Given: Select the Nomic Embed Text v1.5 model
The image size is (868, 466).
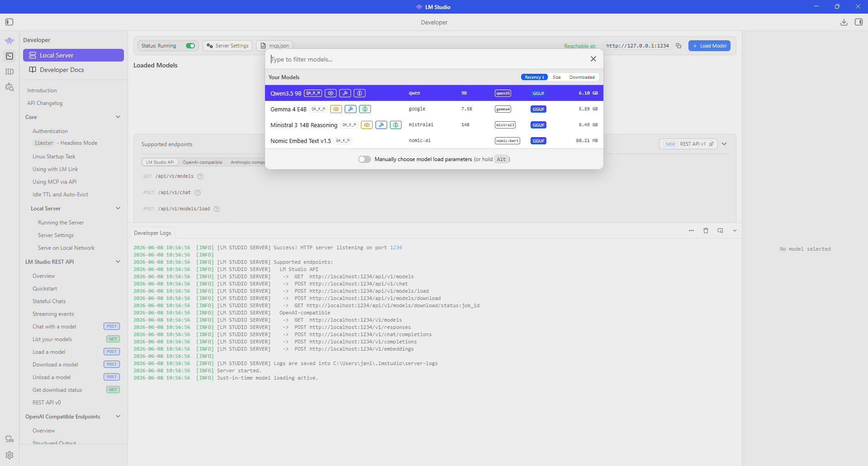Looking at the screenshot, I should pyautogui.click(x=434, y=141).
